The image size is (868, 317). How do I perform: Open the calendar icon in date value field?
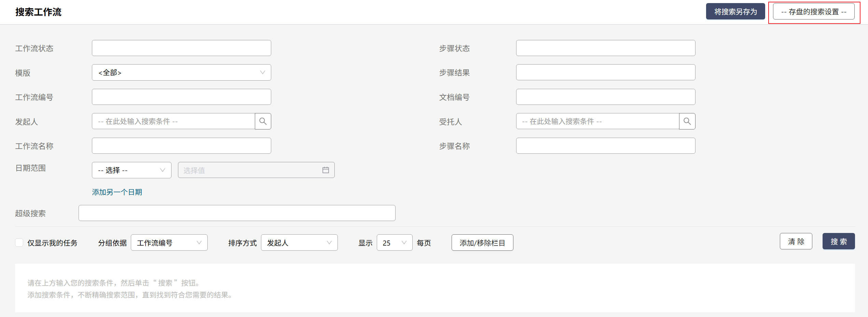[x=326, y=170]
